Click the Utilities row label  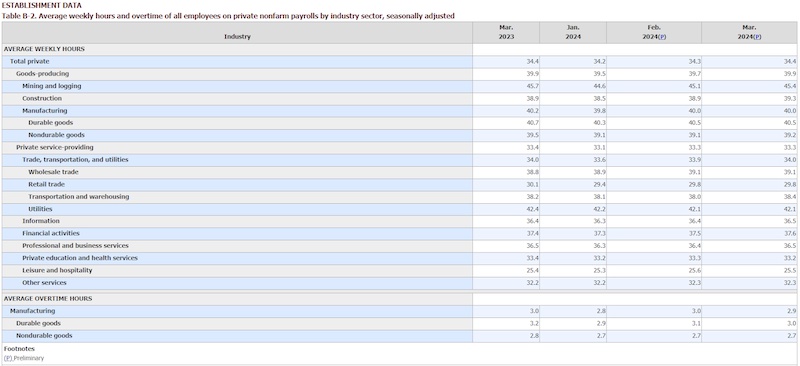pyautogui.click(x=40, y=209)
